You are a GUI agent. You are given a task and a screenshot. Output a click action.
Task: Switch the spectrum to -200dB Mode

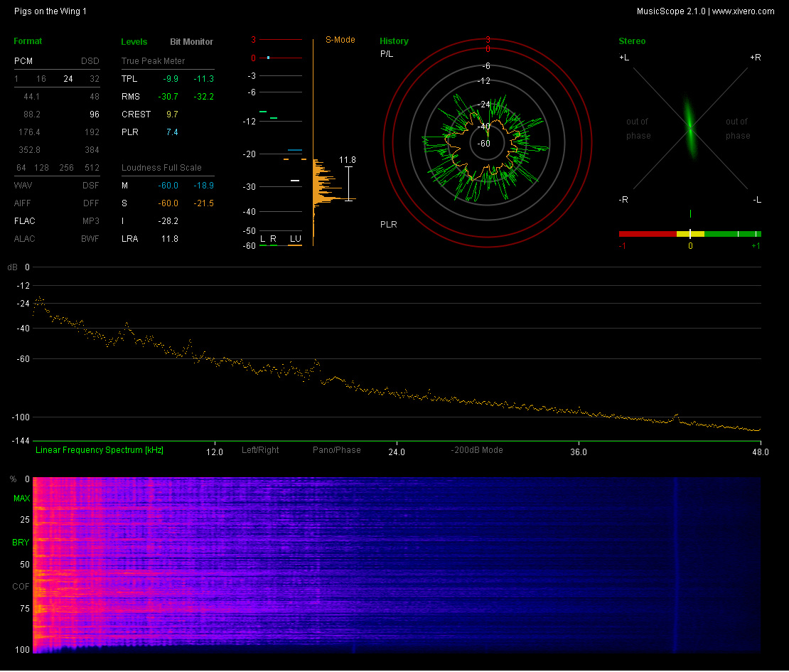(476, 450)
